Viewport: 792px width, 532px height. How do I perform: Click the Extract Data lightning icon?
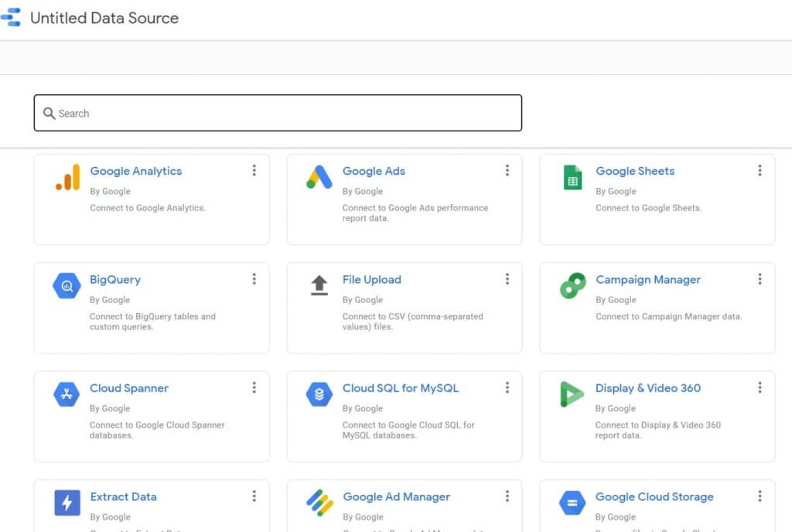tap(67, 503)
